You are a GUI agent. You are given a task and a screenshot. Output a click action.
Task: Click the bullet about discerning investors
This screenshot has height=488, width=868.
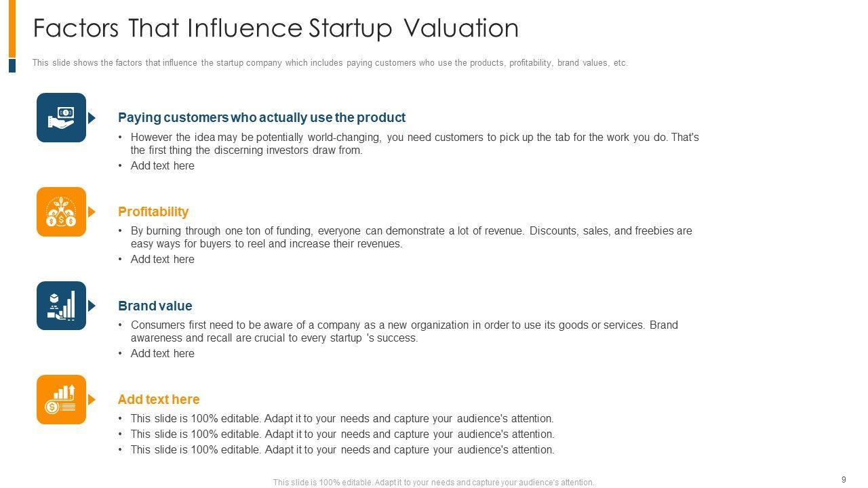[x=414, y=144]
